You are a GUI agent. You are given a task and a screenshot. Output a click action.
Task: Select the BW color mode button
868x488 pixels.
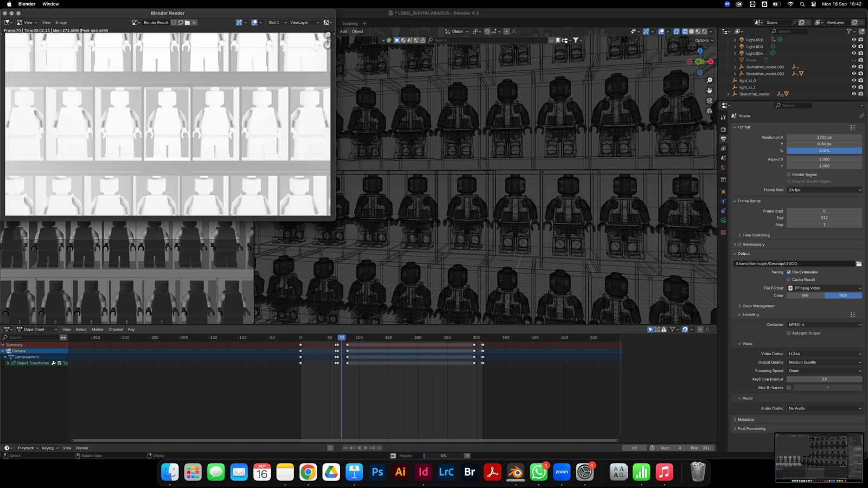click(805, 296)
